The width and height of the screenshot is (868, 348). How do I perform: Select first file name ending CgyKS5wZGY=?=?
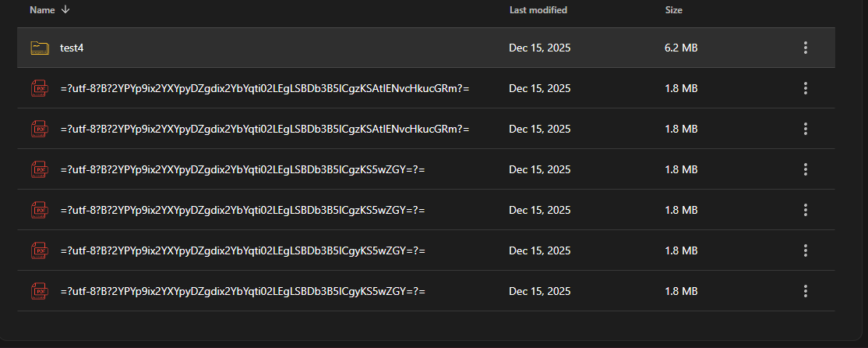tap(242, 250)
